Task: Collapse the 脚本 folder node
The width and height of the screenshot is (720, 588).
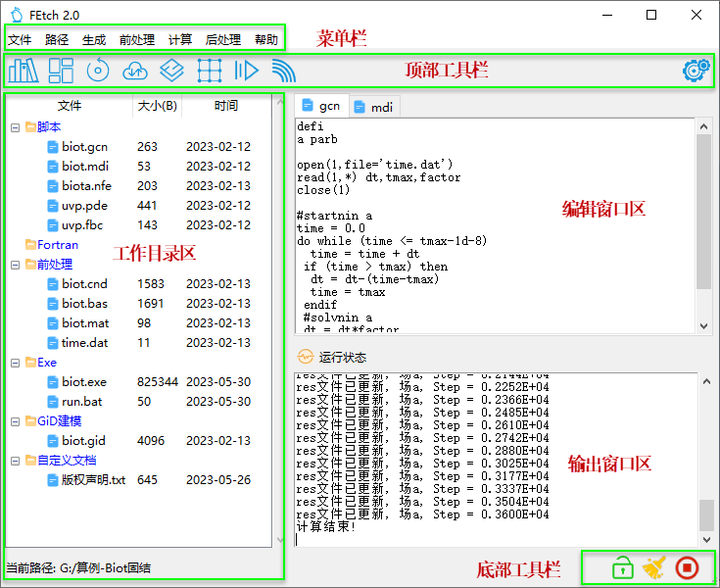Action: [x=15, y=127]
